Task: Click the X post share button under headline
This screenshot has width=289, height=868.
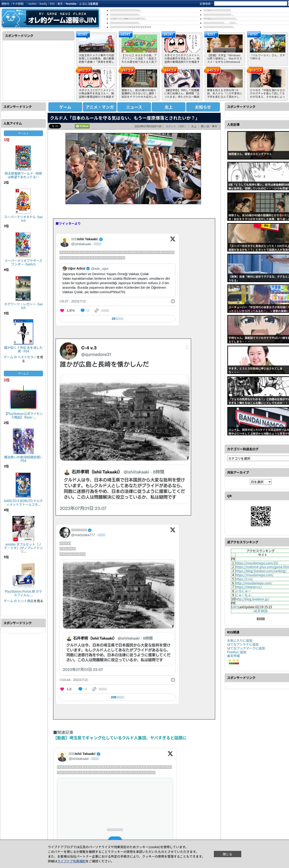Action: [55, 126]
